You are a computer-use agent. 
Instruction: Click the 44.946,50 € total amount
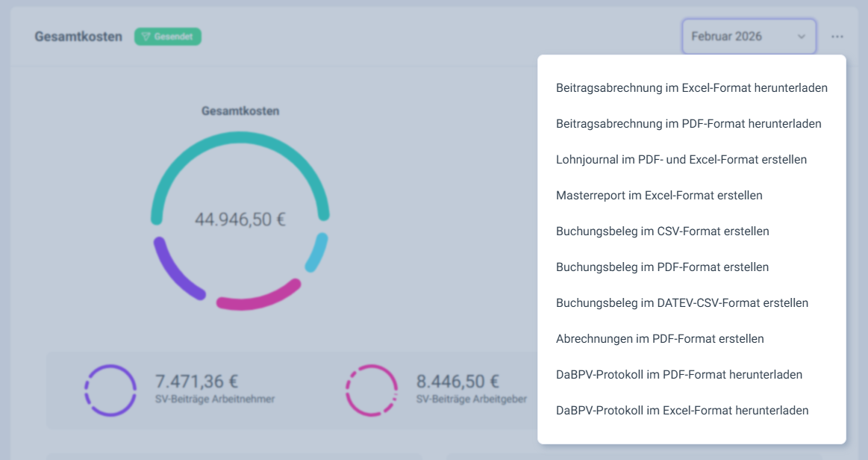240,220
